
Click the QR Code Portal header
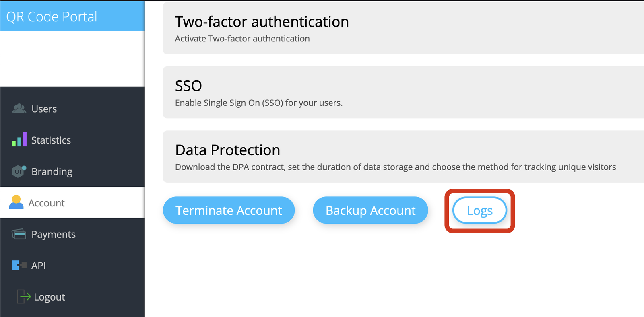click(52, 16)
